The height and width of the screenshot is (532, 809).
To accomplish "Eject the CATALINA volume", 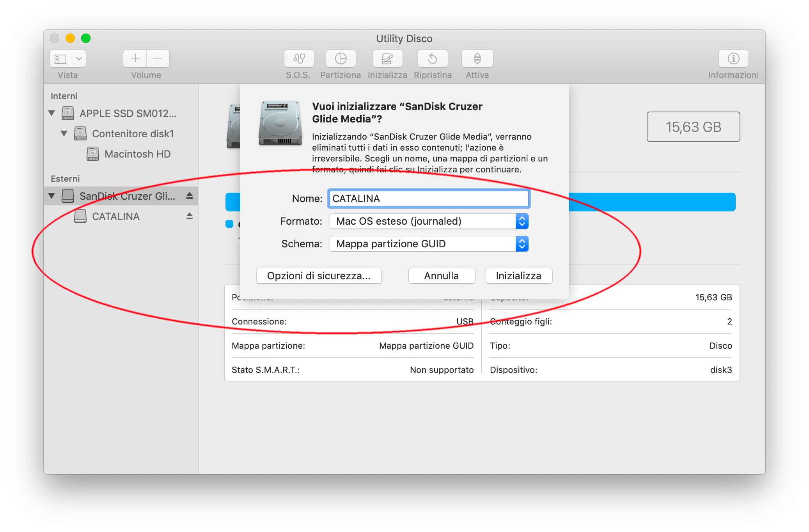I will (x=190, y=216).
